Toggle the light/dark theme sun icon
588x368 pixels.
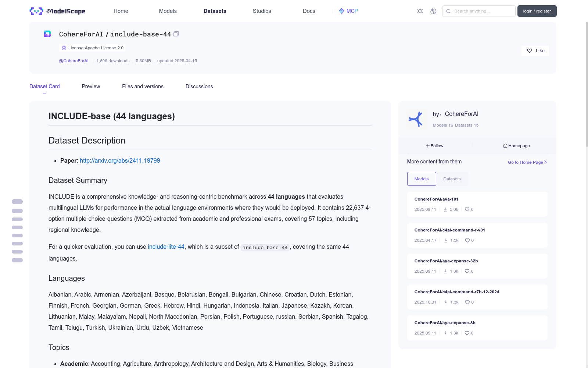(420, 11)
